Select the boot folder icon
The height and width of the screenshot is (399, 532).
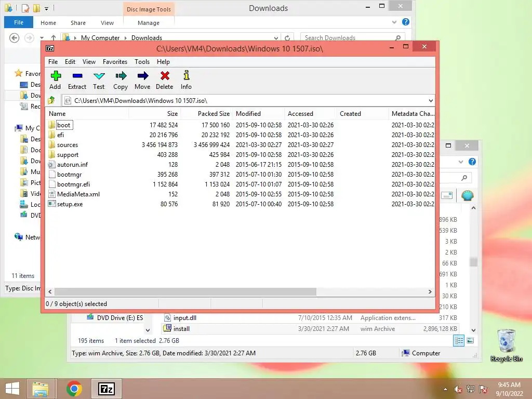(x=51, y=125)
